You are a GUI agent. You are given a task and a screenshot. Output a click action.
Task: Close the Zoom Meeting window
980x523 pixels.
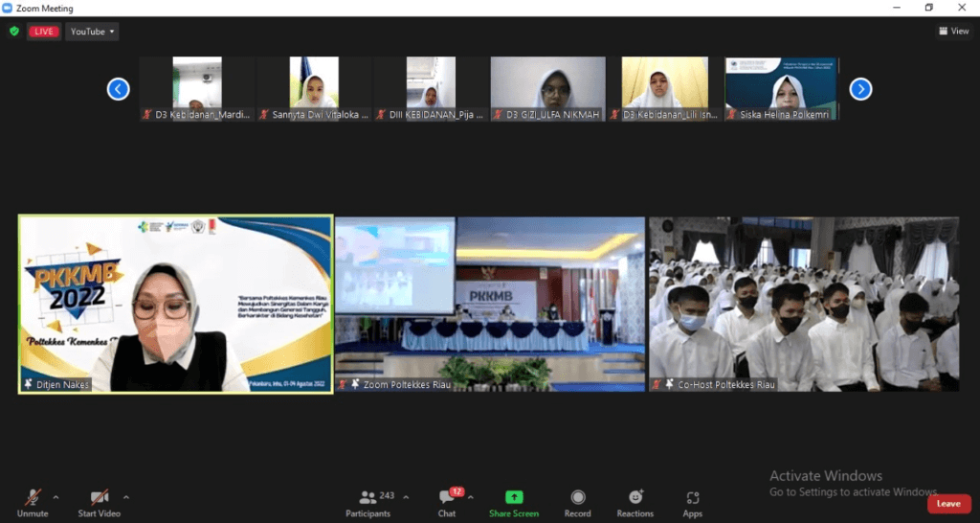962,8
